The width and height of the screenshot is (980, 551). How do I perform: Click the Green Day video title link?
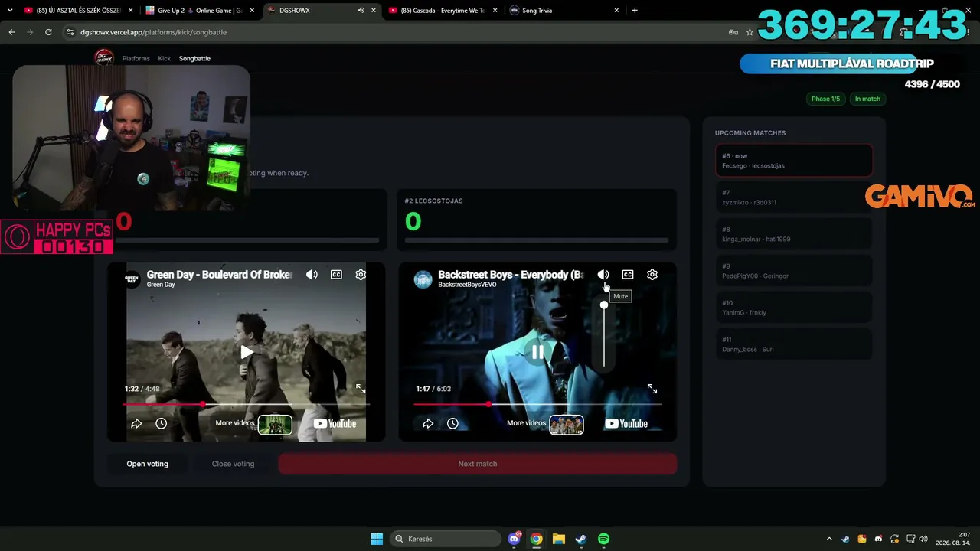220,275
